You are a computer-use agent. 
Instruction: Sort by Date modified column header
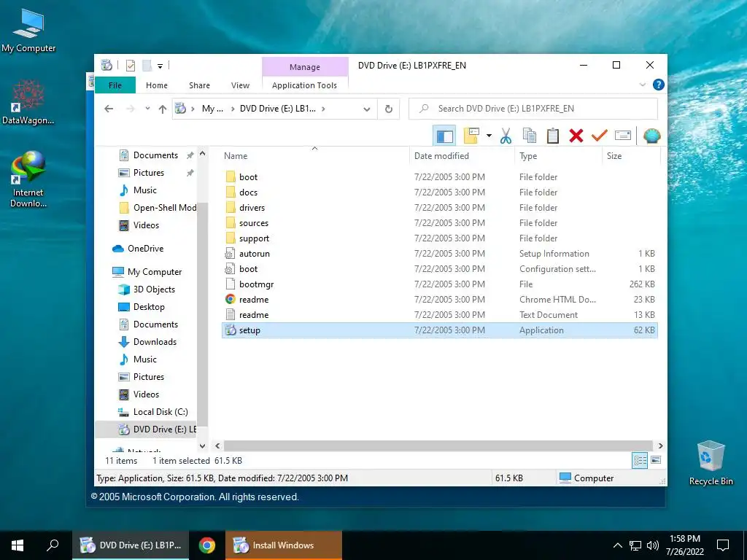[x=462, y=156]
